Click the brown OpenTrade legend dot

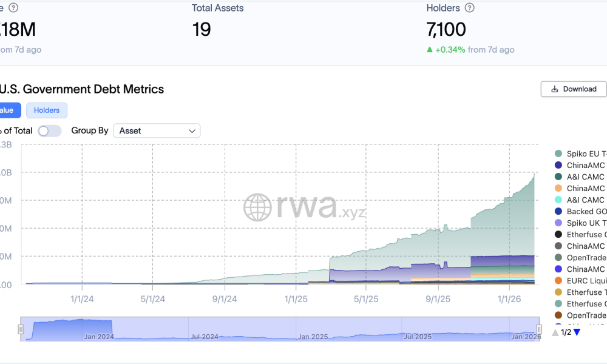tap(558, 315)
